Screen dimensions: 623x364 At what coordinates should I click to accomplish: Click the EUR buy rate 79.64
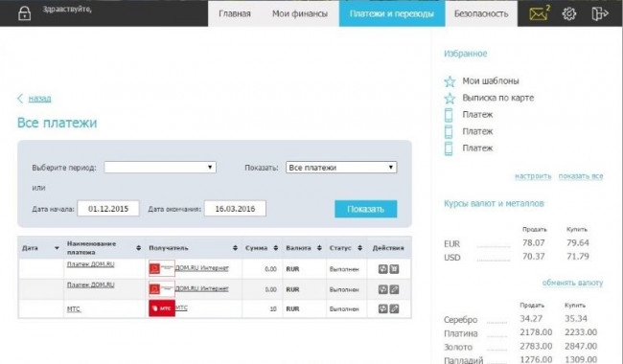578,242
